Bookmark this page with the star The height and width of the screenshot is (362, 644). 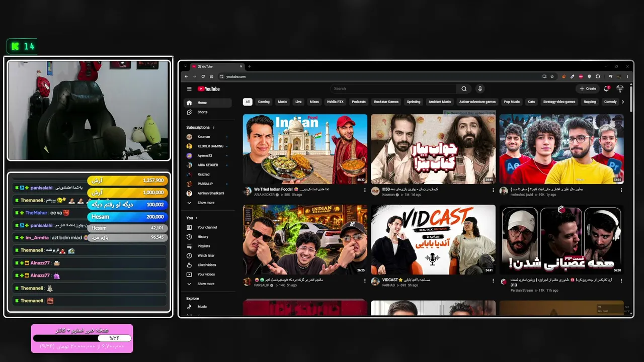point(552,76)
